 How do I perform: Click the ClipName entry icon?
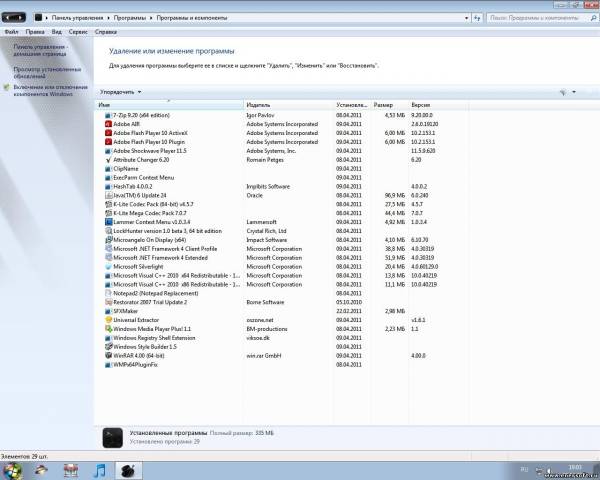pos(108,168)
